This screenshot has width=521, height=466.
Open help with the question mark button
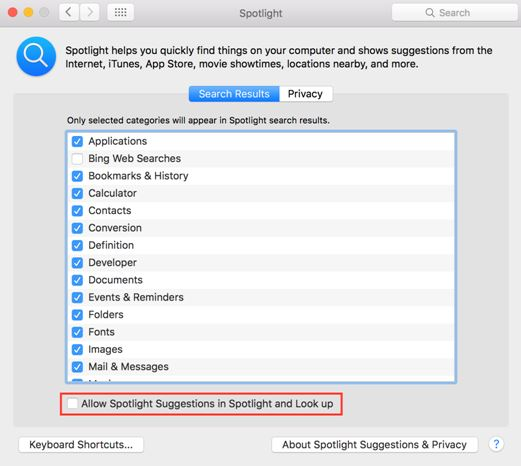tap(496, 444)
